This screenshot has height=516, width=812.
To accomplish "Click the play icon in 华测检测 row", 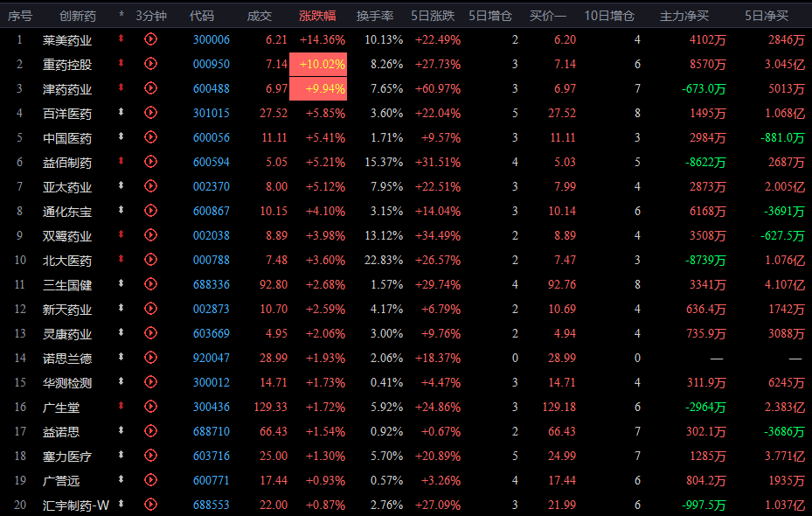I will (x=150, y=382).
